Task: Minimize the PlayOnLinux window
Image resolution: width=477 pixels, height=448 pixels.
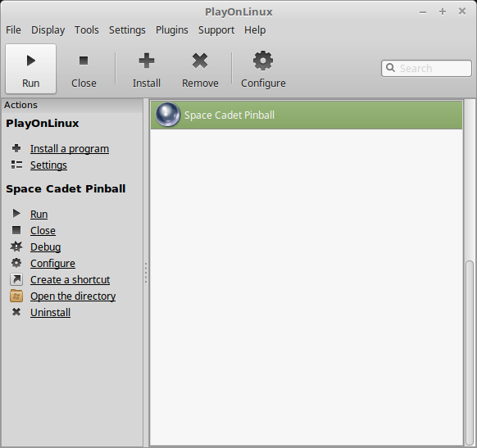Action: point(423,12)
